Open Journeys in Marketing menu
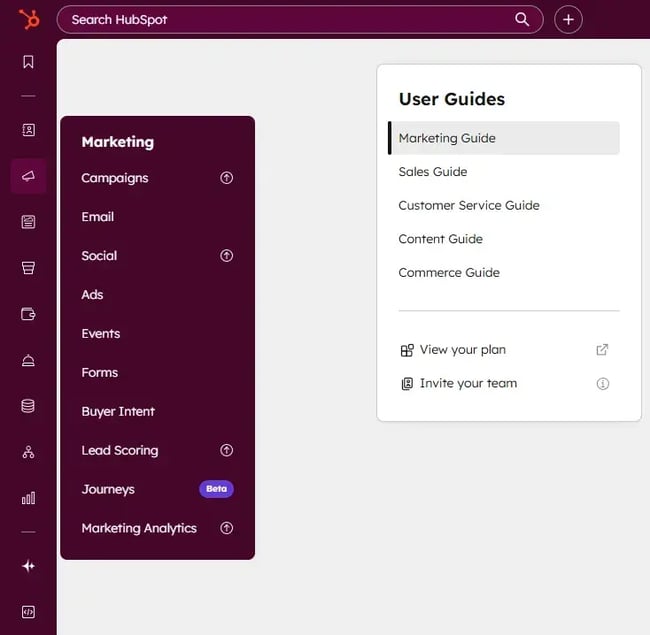650x635 pixels. coord(108,490)
